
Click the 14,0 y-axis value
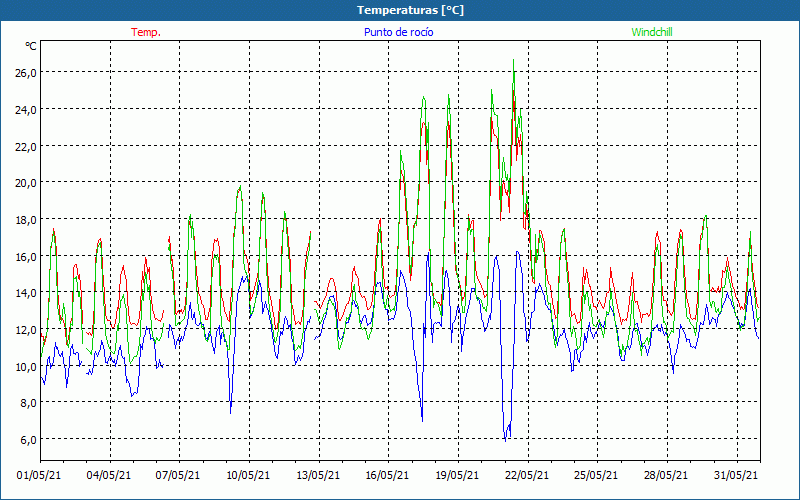pos(26,293)
